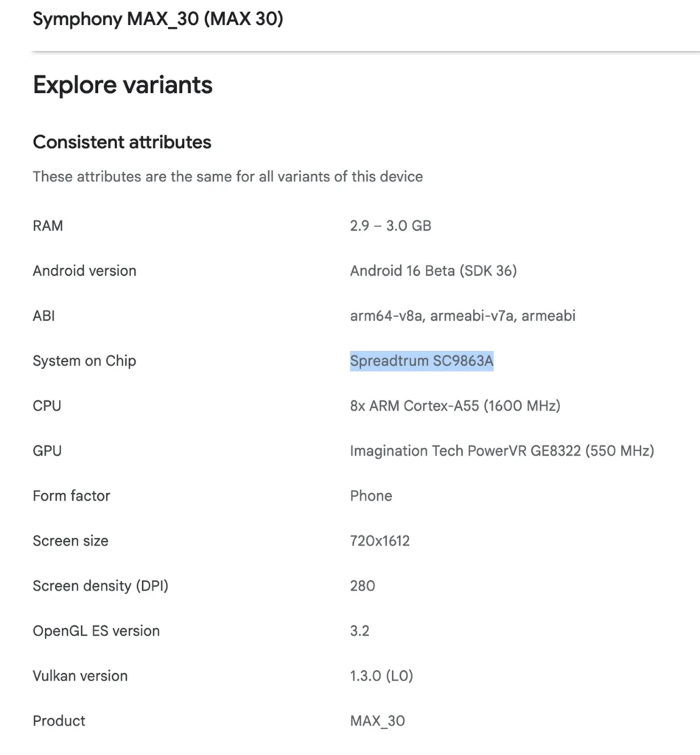Select the Form factor label

pos(71,495)
